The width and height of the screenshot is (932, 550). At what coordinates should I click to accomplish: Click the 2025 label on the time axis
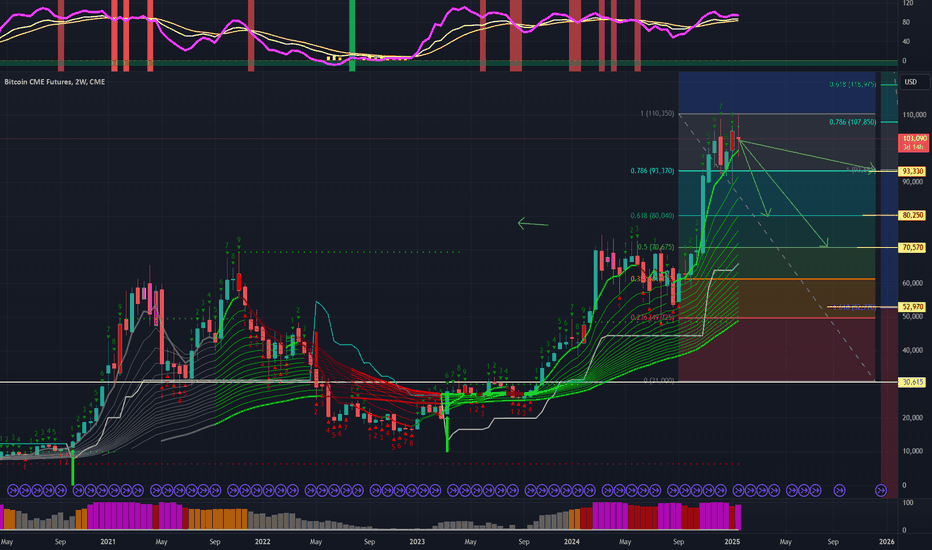pyautogui.click(x=732, y=542)
